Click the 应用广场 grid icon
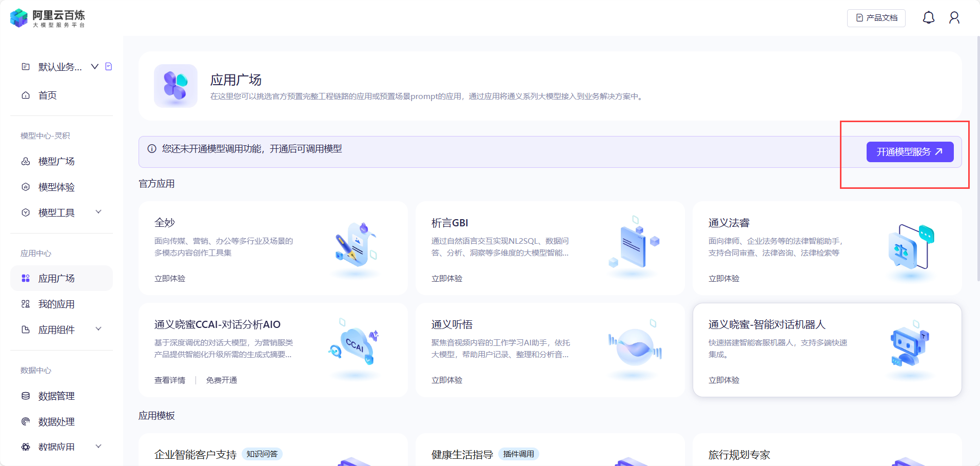Screen dimensions: 980x466 (x=26, y=278)
